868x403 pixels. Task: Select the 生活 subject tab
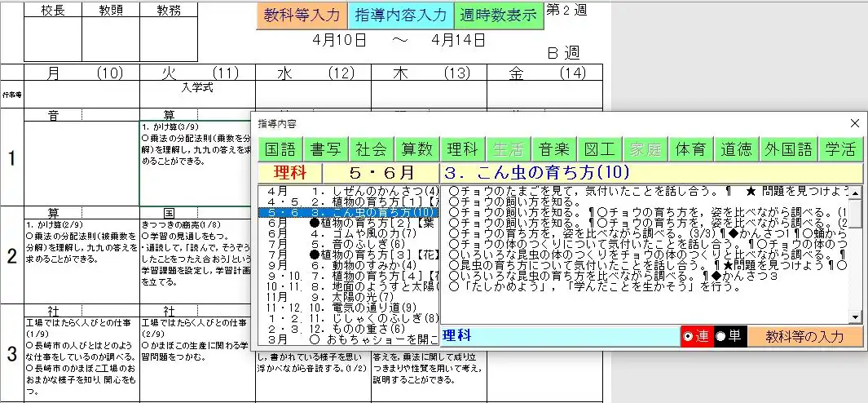(x=509, y=149)
